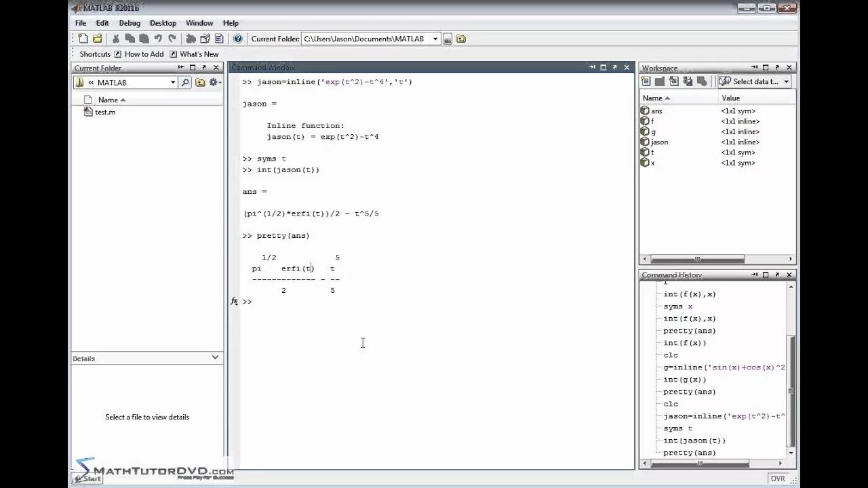Expand MATLAB folder address dropdown
Screen dimensions: 868x488
(x=173, y=83)
